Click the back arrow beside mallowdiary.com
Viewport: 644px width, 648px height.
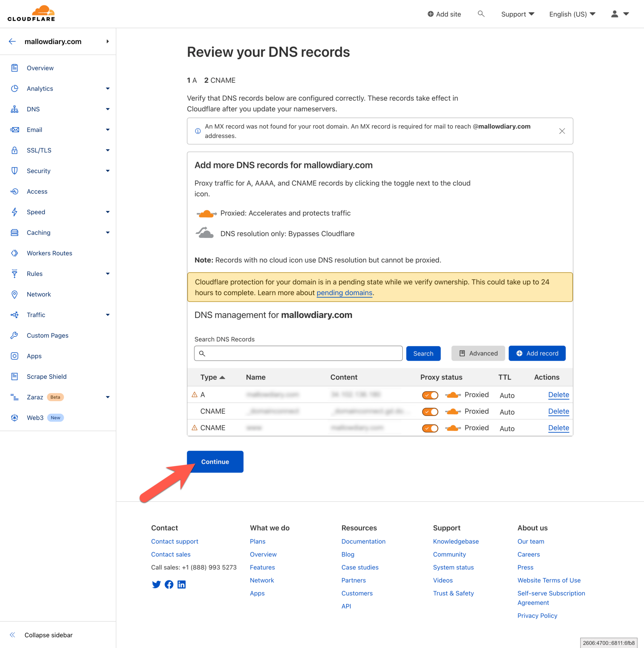coord(12,41)
